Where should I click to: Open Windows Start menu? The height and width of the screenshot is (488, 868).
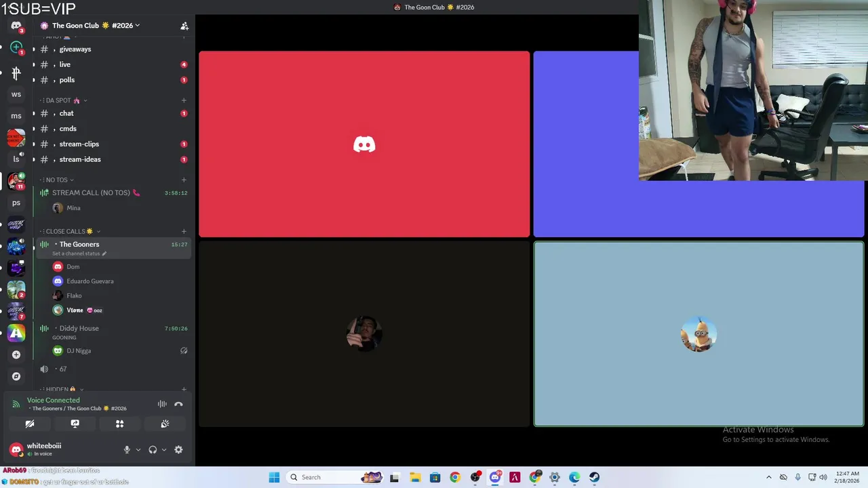click(x=274, y=477)
